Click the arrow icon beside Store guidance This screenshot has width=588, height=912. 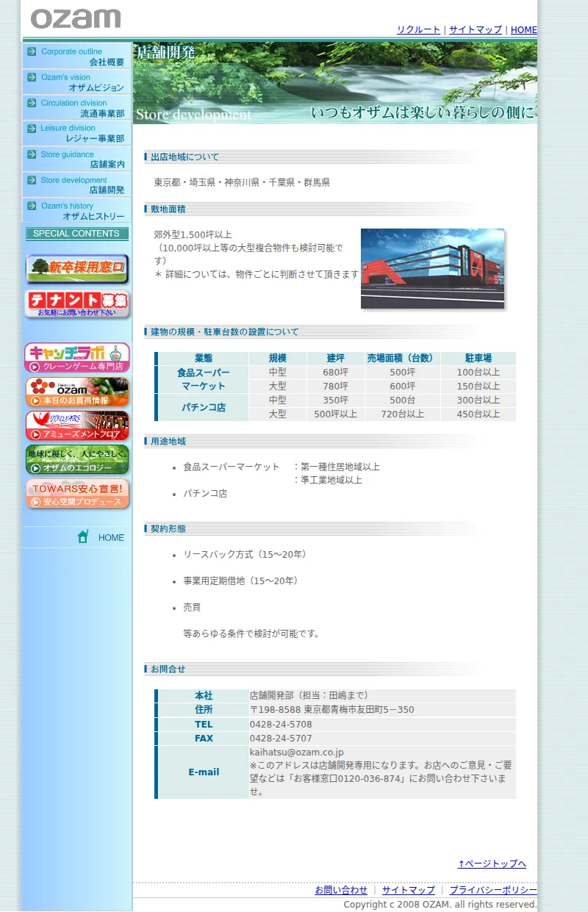tap(32, 154)
